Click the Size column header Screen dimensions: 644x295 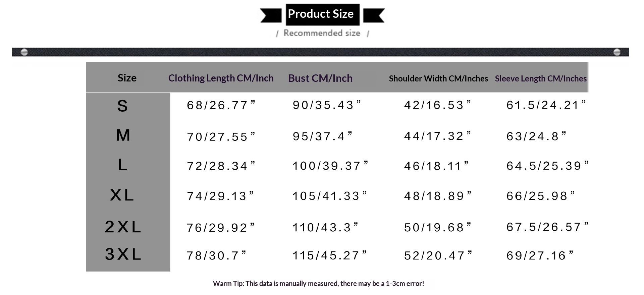coord(127,78)
